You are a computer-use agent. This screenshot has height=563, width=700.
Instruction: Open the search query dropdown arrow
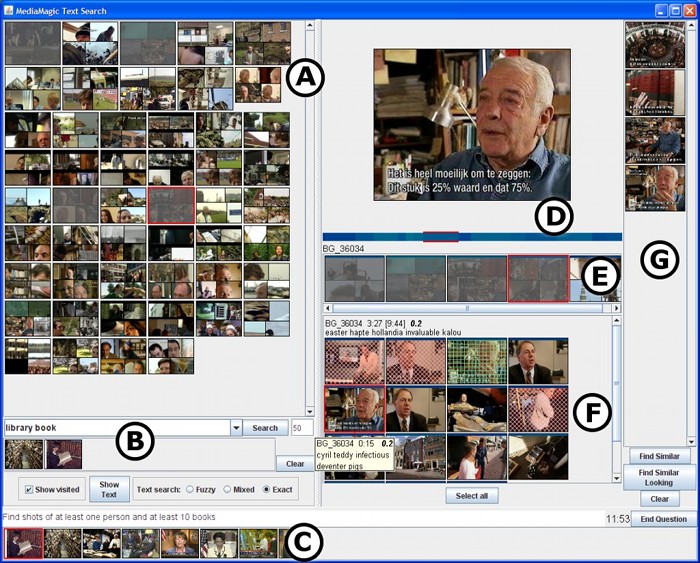(236, 428)
